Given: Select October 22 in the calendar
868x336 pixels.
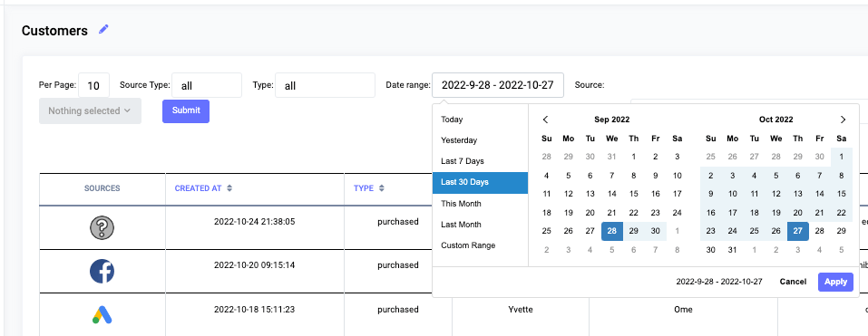Looking at the screenshot, I should coord(842,213).
